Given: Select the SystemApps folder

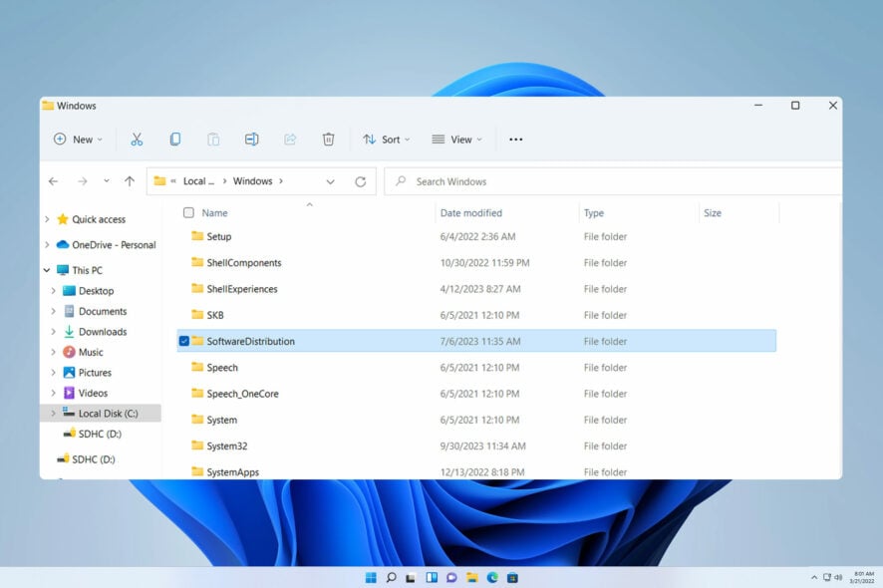Looking at the screenshot, I should click(x=476, y=471).
